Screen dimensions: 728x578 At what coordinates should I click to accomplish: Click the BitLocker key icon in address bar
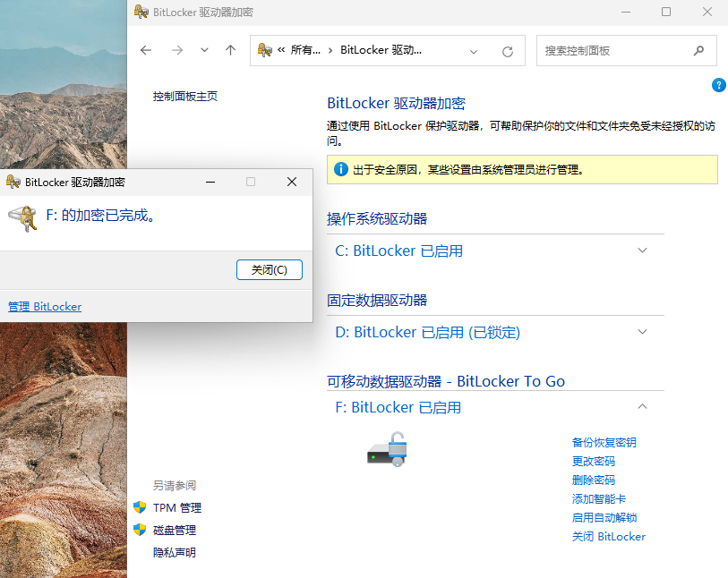[x=265, y=51]
